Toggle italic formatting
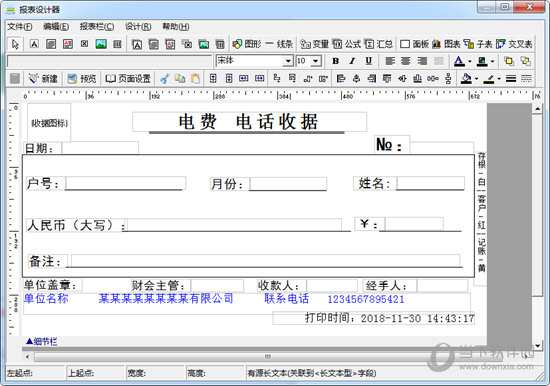The height and width of the screenshot is (386, 550). coord(352,61)
